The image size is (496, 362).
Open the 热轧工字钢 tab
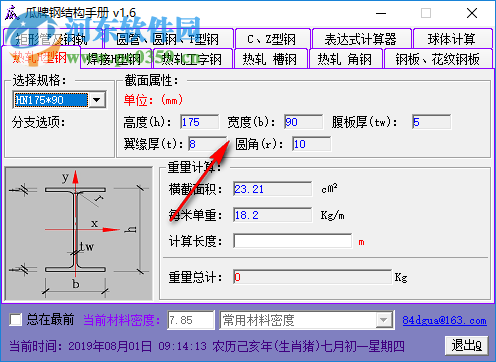click(x=192, y=59)
